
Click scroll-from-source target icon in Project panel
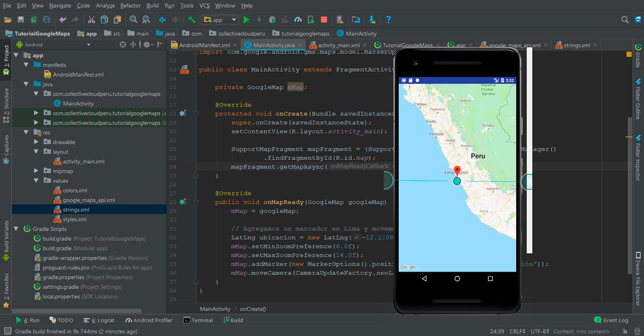point(123,45)
